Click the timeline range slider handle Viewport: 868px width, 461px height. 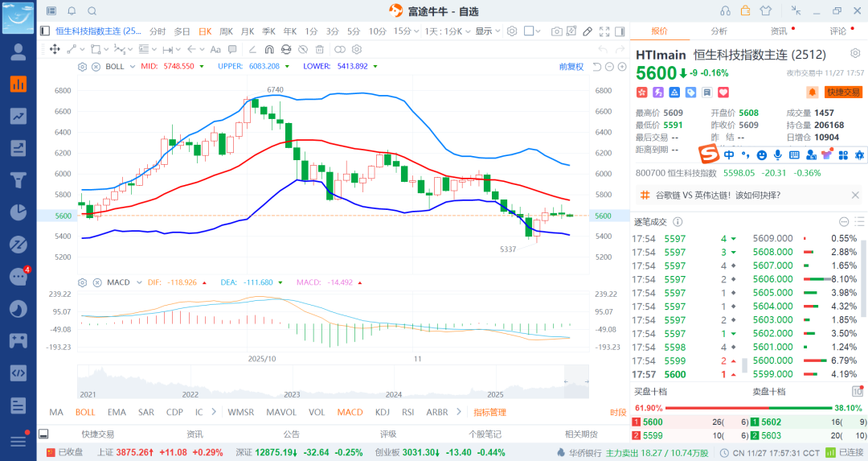564,382
